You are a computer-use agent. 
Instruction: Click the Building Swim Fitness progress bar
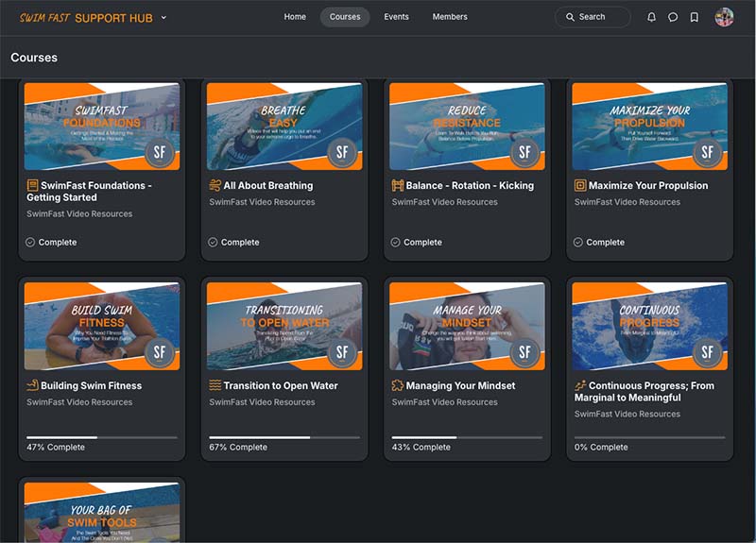102,437
